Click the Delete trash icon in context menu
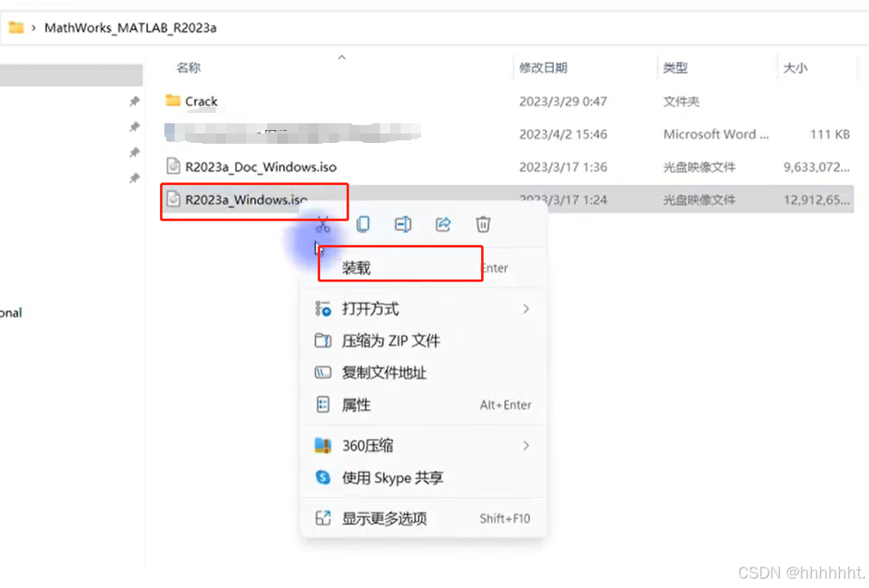869x588 pixels. (x=483, y=224)
